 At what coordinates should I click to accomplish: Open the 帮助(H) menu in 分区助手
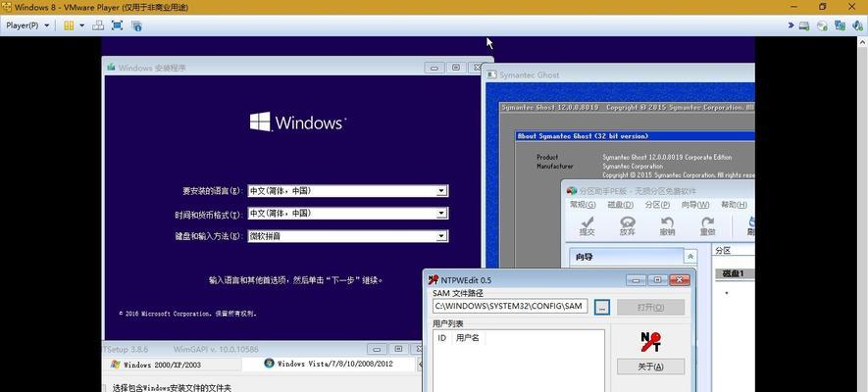click(734, 205)
